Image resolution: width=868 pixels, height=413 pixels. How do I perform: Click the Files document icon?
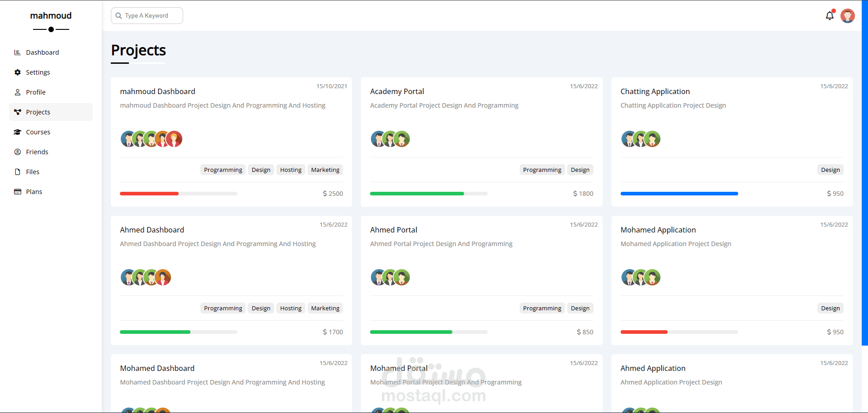point(18,172)
